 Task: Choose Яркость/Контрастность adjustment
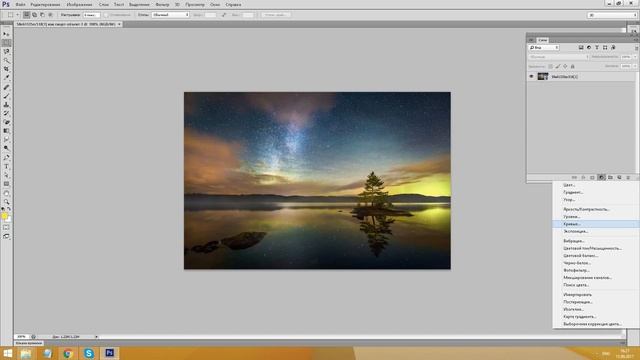pos(596,209)
